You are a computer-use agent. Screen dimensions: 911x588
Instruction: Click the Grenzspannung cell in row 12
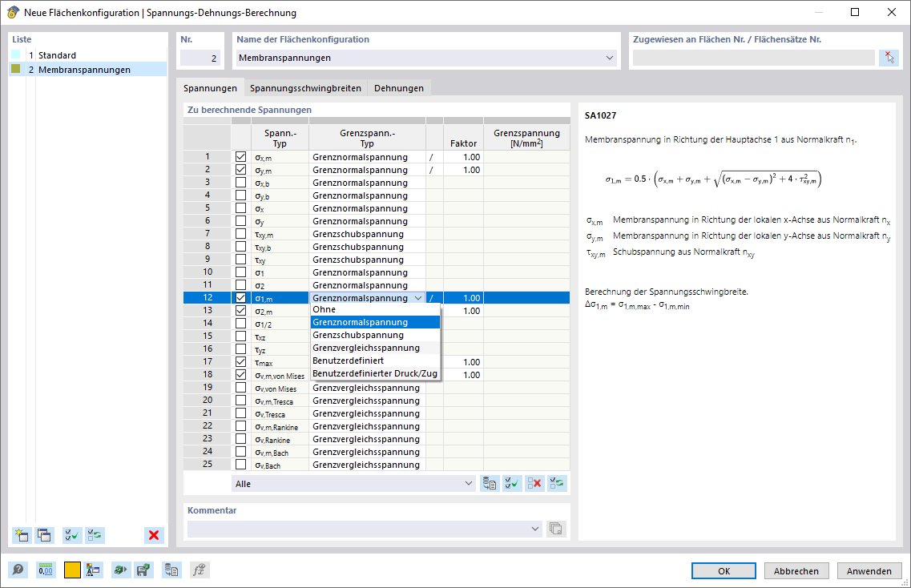click(526, 298)
